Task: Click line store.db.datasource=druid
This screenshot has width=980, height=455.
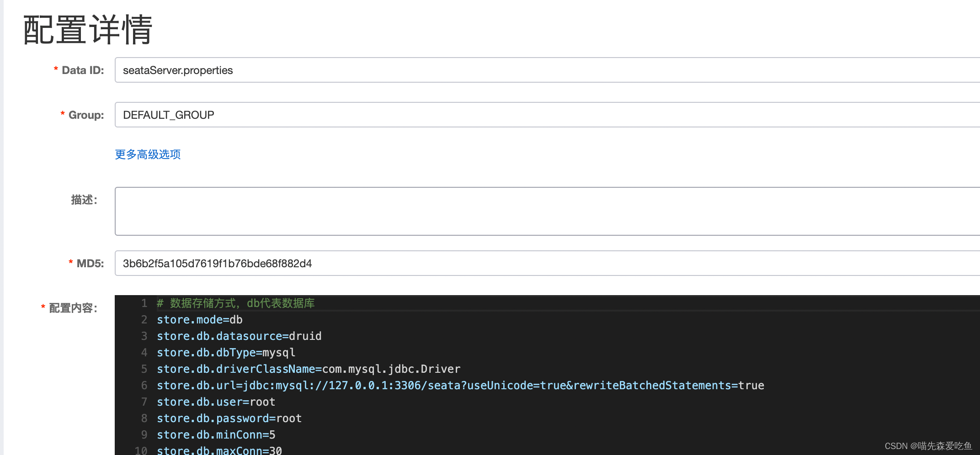Action: click(239, 336)
